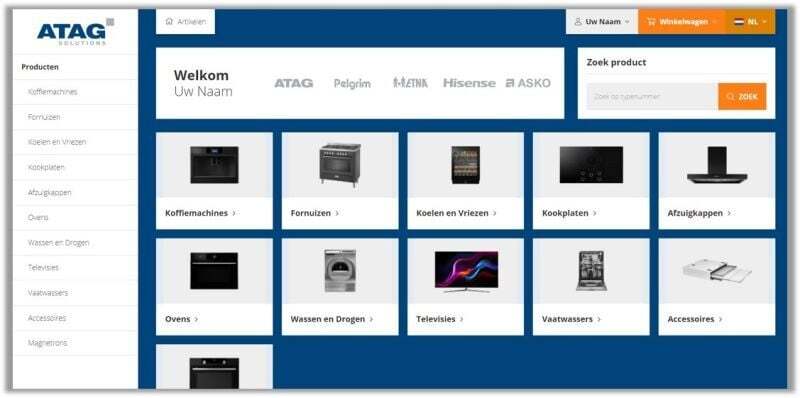Open the Televisies card link

440,319
